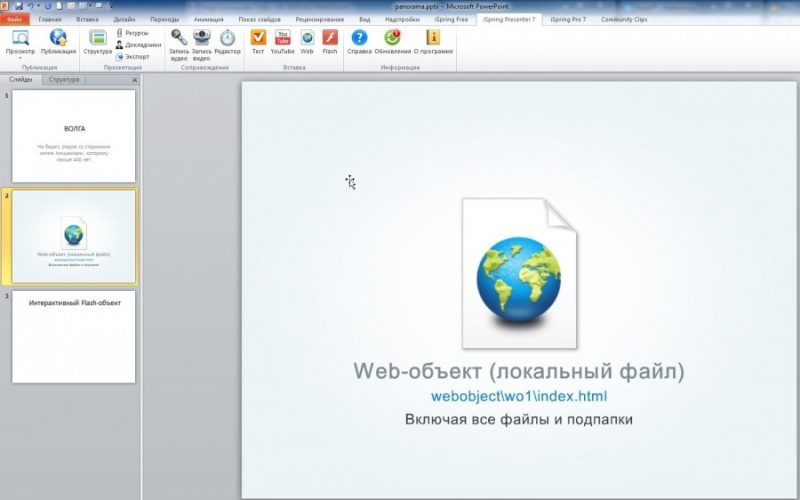Click the Включая все файлы и подпапки text
The width and height of the screenshot is (800, 500).
click(x=519, y=419)
